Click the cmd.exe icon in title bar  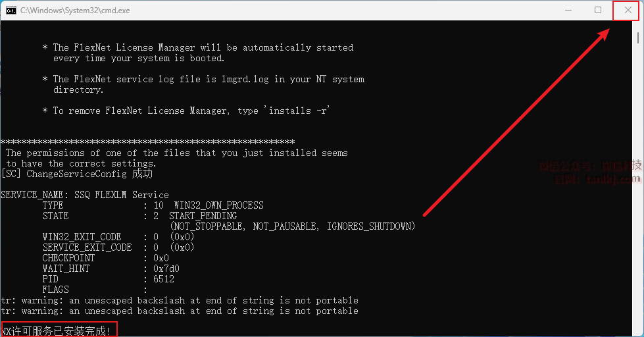(x=11, y=10)
